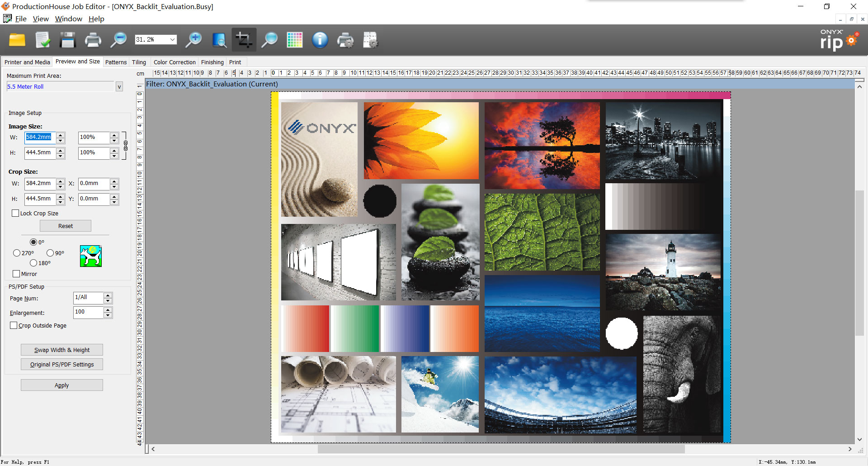
Task: Enable Lock Crop Size checkbox
Action: [15, 214]
